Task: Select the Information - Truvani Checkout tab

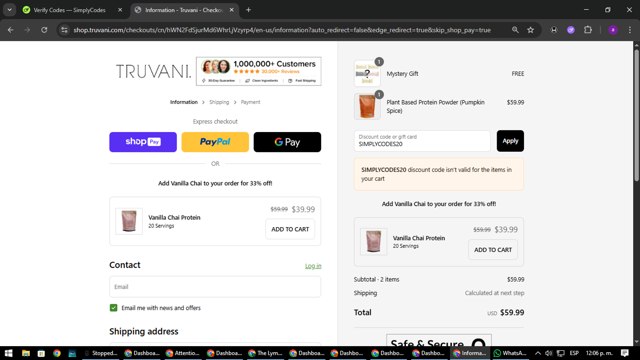Action: (184, 10)
